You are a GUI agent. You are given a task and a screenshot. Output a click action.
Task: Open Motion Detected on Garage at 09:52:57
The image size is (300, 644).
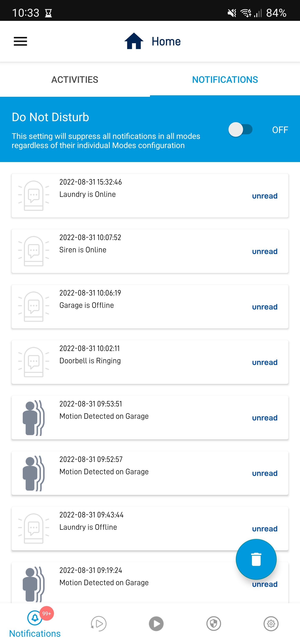tap(150, 473)
